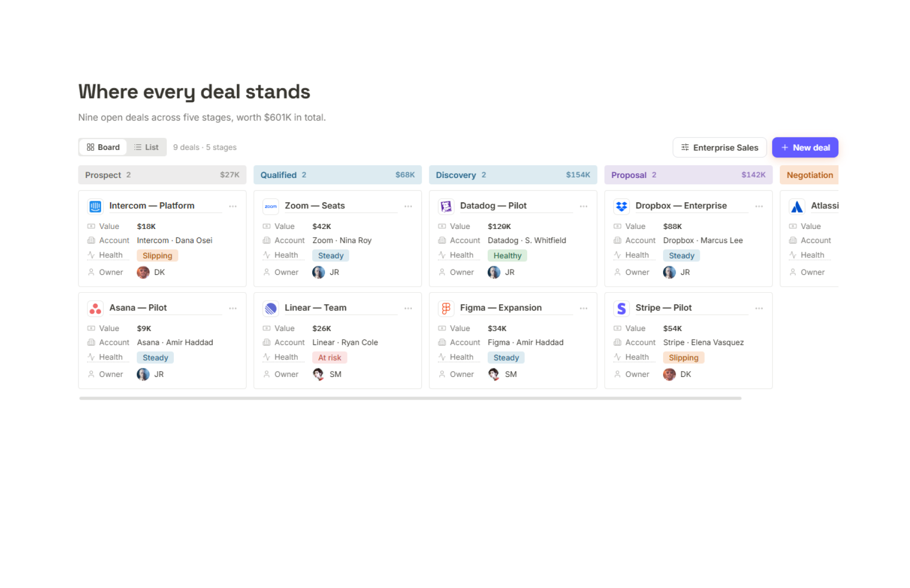Click JR owner avatar on Asana card
This screenshot has width=910, height=588.
[x=143, y=374]
